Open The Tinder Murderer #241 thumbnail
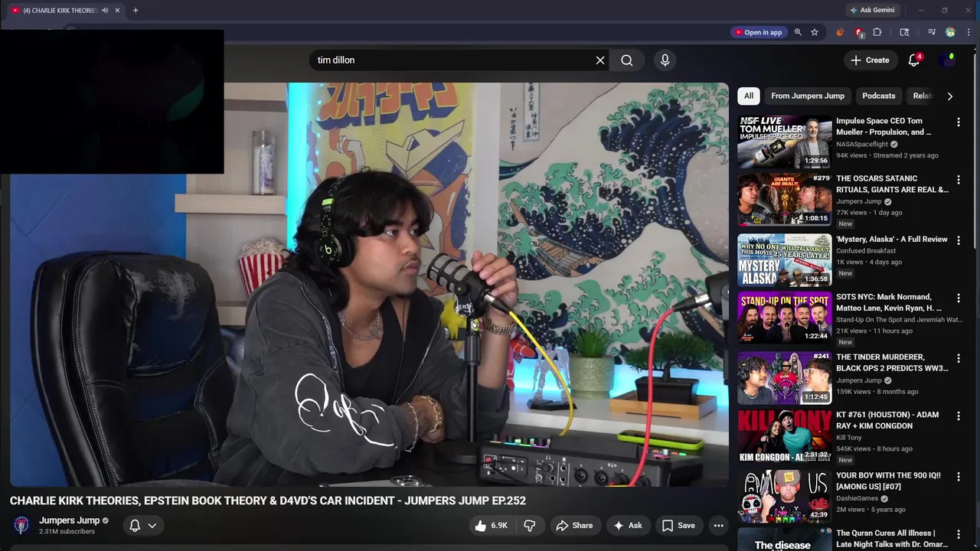980x551 pixels. coord(784,377)
